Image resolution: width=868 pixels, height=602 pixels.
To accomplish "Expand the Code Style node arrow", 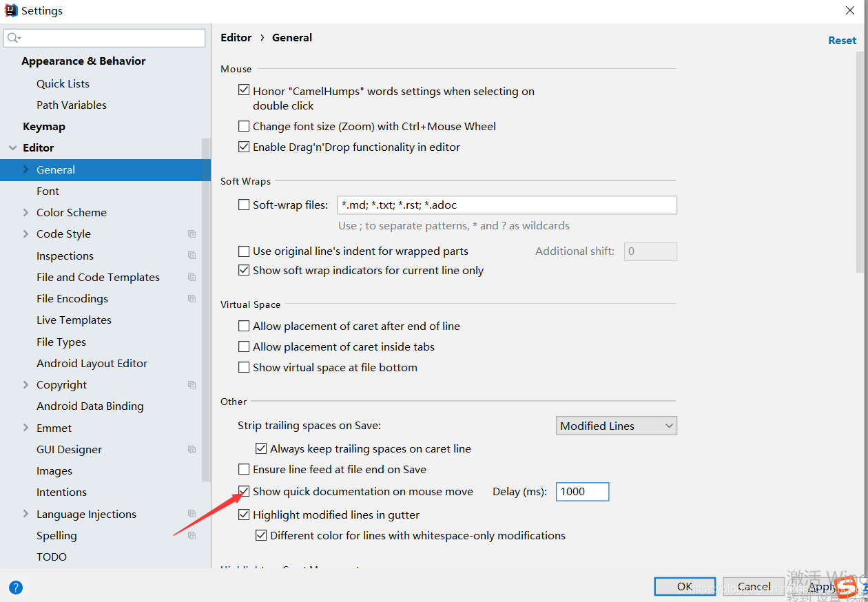I will coord(26,233).
